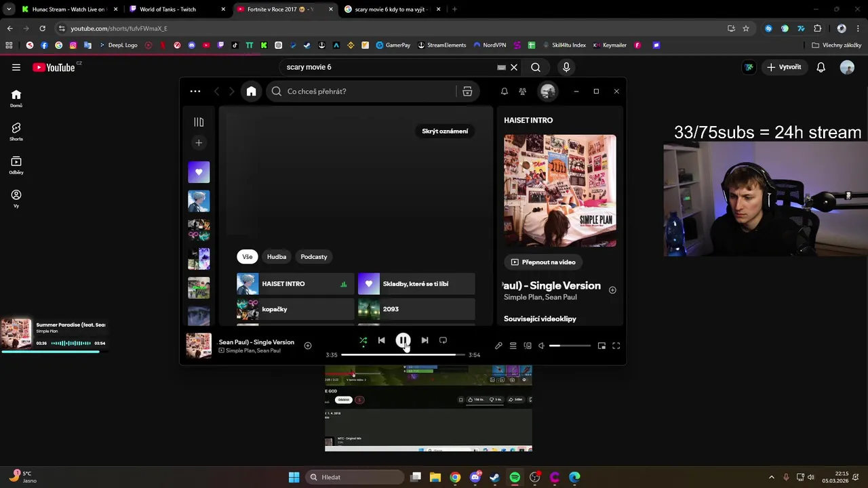Open YouTube hamburger guide menu
Viewport: 868px width, 488px height.
pyautogui.click(x=16, y=67)
